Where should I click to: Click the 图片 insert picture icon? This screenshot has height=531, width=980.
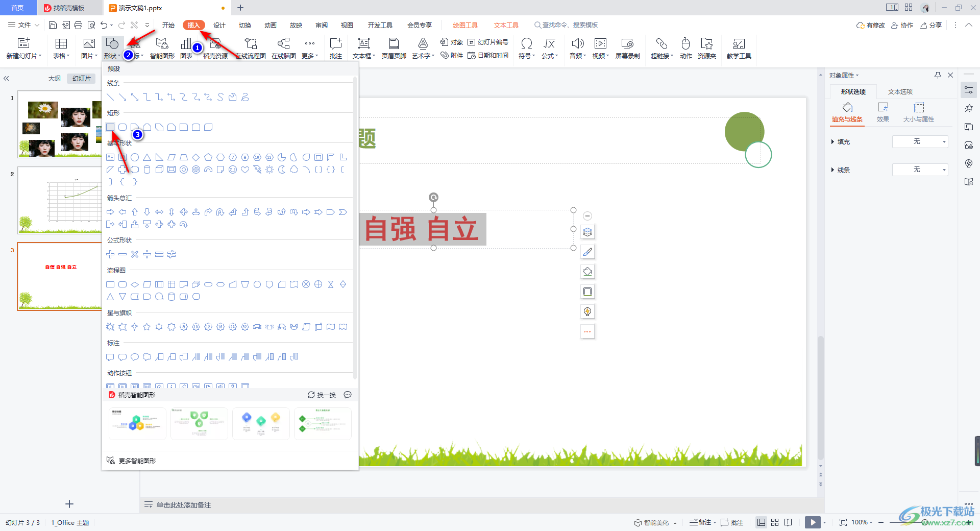tap(89, 44)
